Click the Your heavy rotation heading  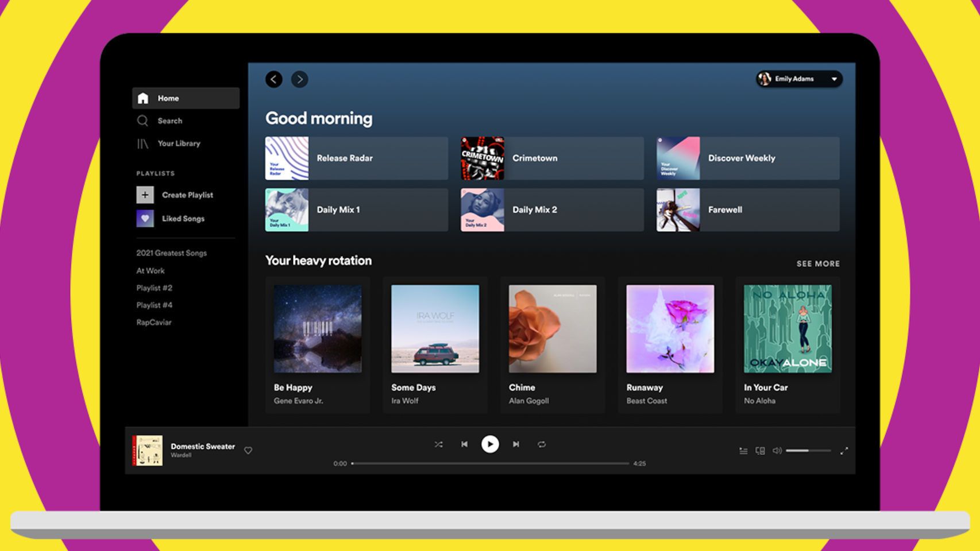(x=318, y=261)
